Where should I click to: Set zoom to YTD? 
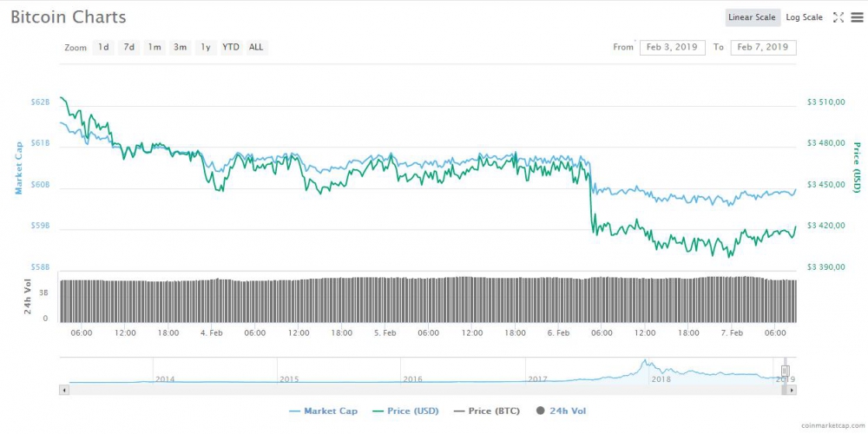click(x=231, y=48)
